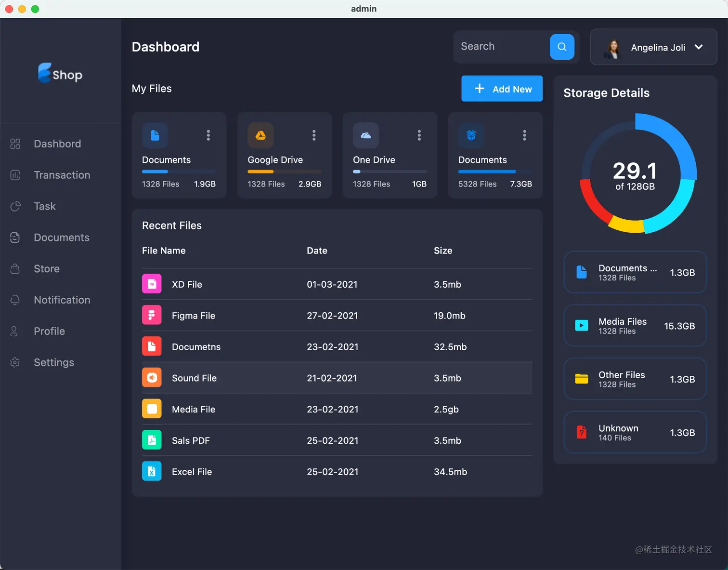Select the Sound File row name
The height and width of the screenshot is (570, 728).
pos(194,378)
